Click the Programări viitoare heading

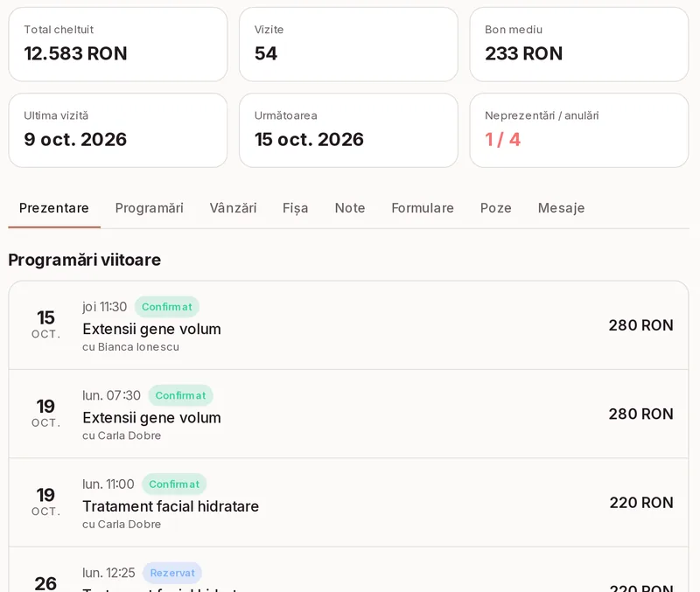coord(84,260)
